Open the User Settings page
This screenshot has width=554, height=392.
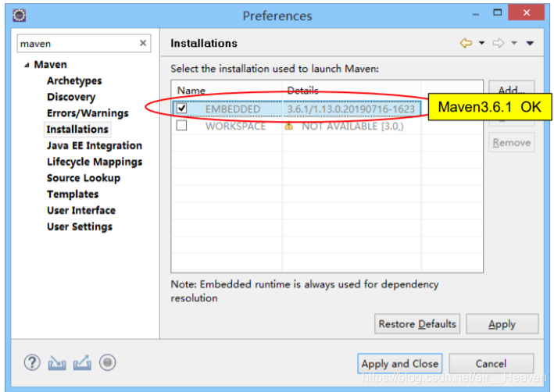80,226
